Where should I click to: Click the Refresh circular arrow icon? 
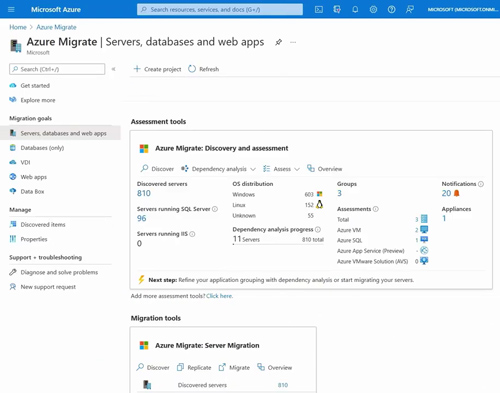pos(192,69)
